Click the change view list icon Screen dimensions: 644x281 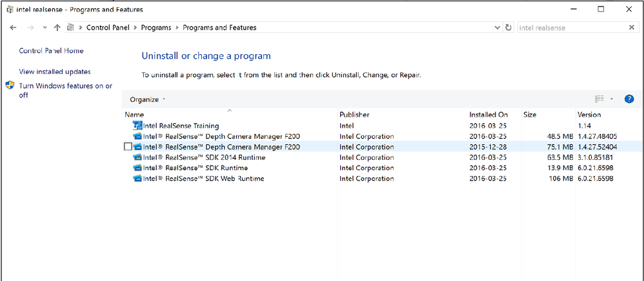(x=599, y=99)
